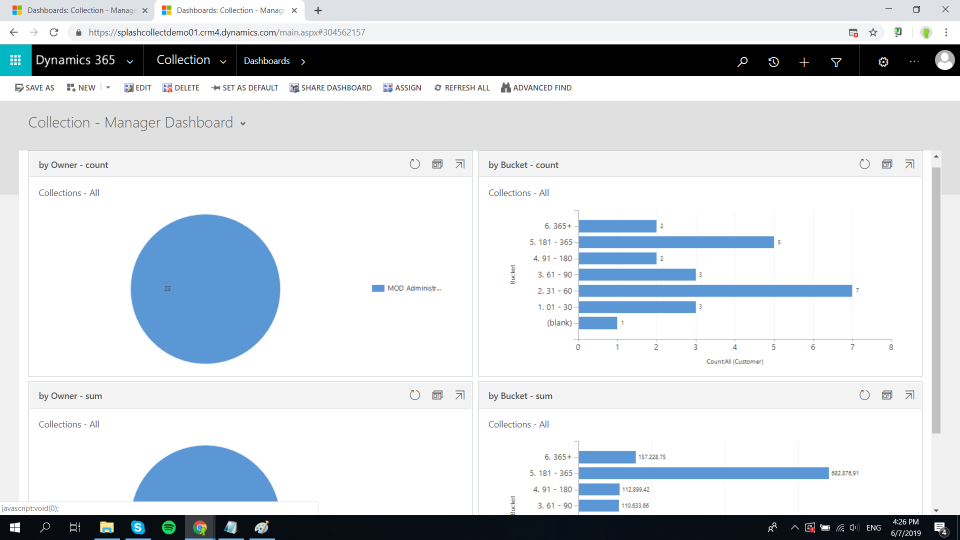Click the 2. 31 - 60 bucket bar
The image size is (960, 540).
point(714,290)
